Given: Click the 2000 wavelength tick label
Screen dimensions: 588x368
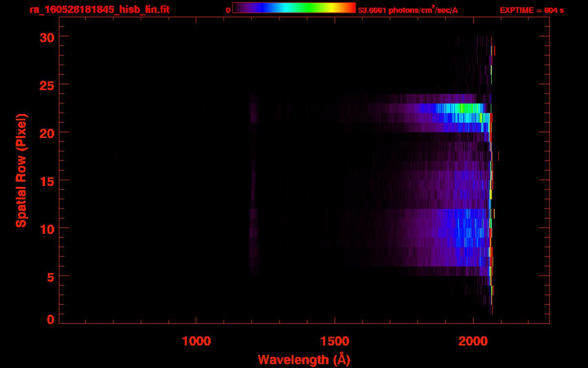Looking at the screenshot, I should point(473,341).
